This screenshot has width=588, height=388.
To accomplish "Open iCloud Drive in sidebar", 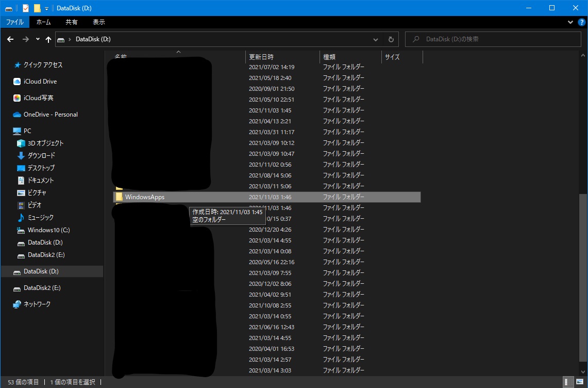I will click(x=40, y=82).
